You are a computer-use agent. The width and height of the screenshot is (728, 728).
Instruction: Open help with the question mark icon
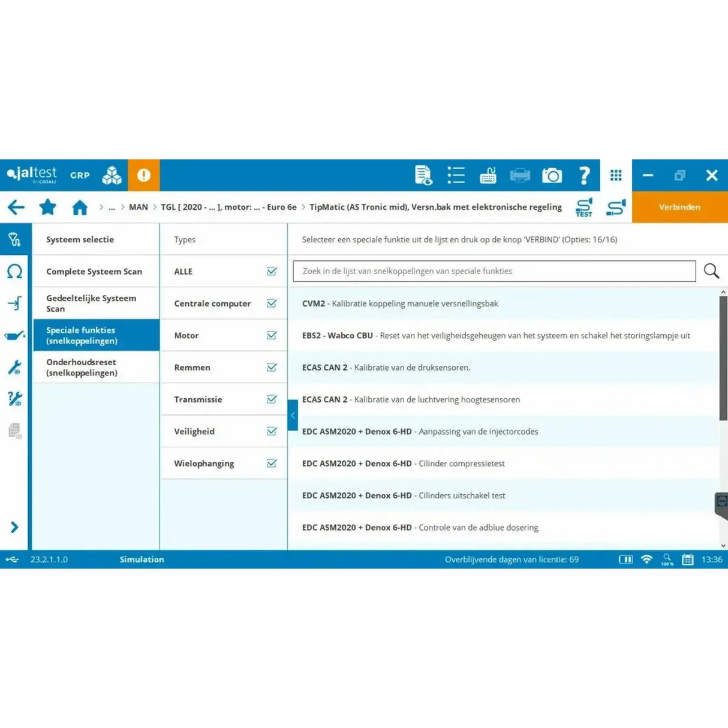[584, 175]
